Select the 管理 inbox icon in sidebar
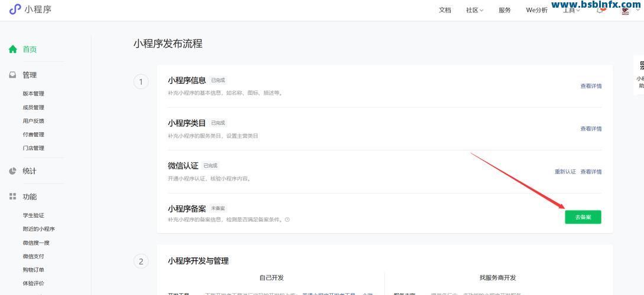644x295 pixels. click(13, 75)
